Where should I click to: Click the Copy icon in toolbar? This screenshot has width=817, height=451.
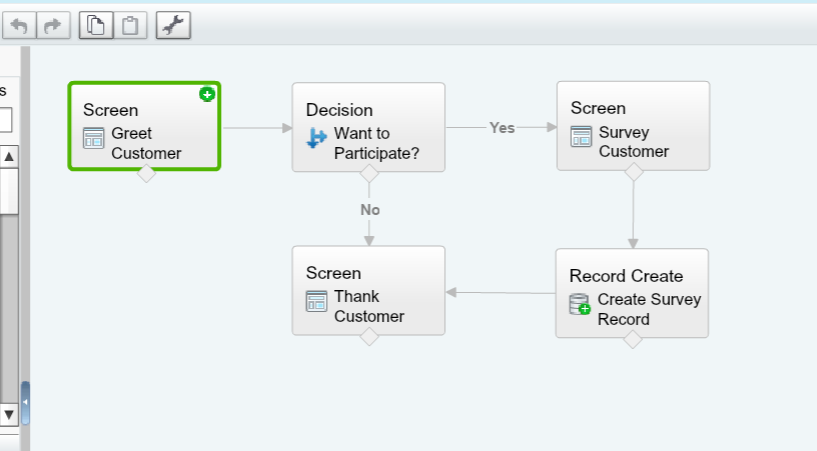coord(96,26)
